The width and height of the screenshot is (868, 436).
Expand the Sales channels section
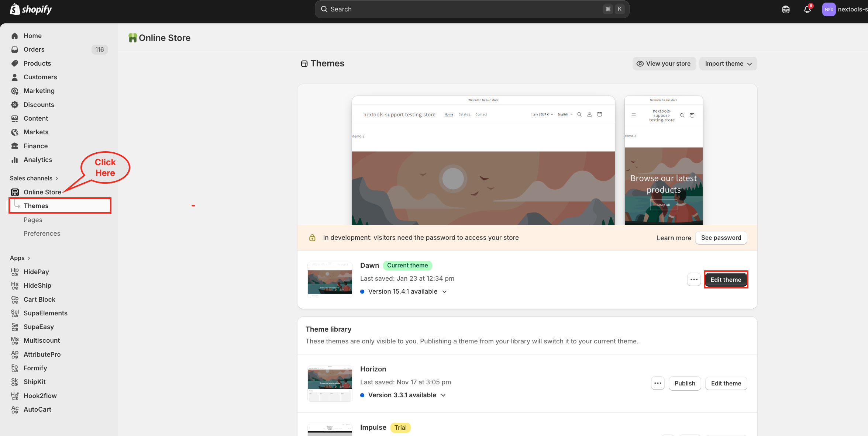pos(34,178)
